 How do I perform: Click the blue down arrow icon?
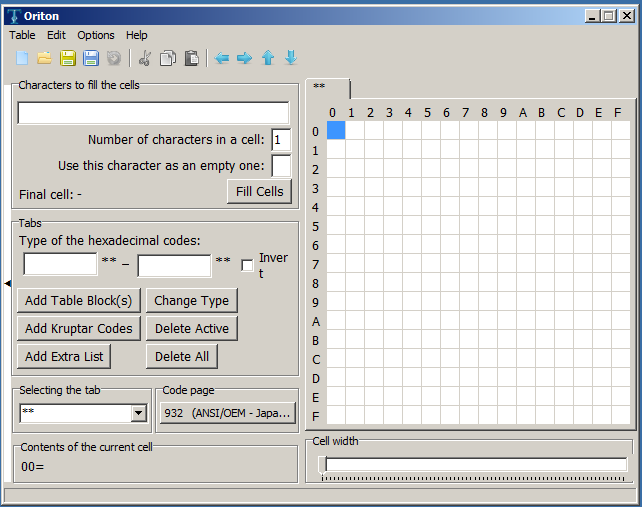coord(291,58)
